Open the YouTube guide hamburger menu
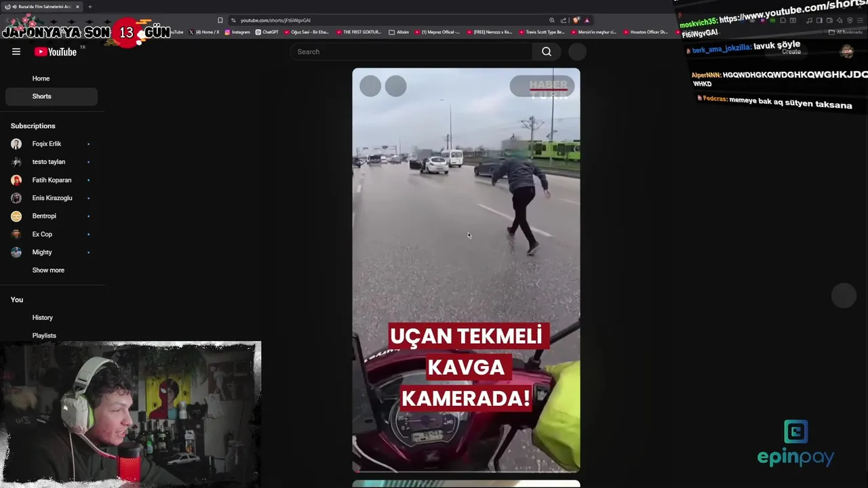Viewport: 868px width, 488px height. (16, 52)
